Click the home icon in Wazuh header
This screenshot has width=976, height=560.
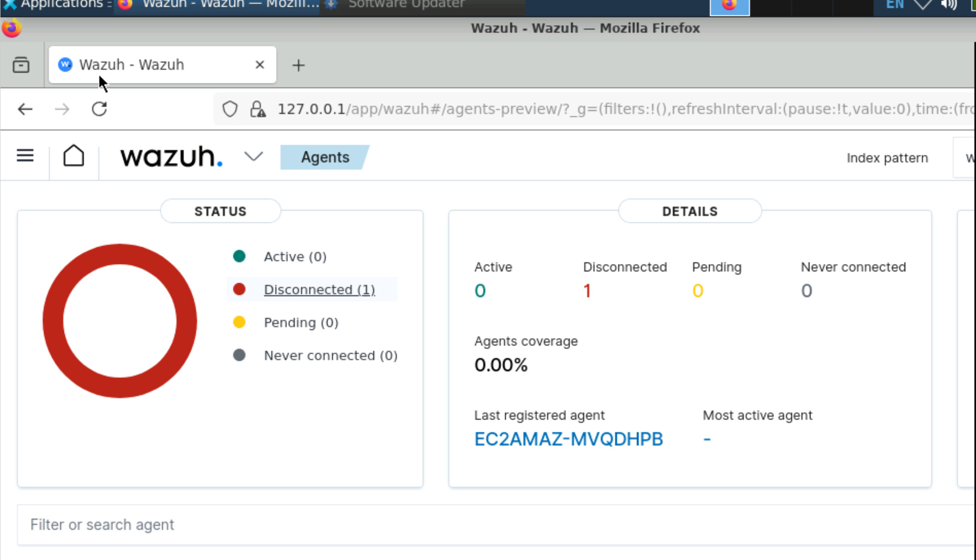click(74, 156)
